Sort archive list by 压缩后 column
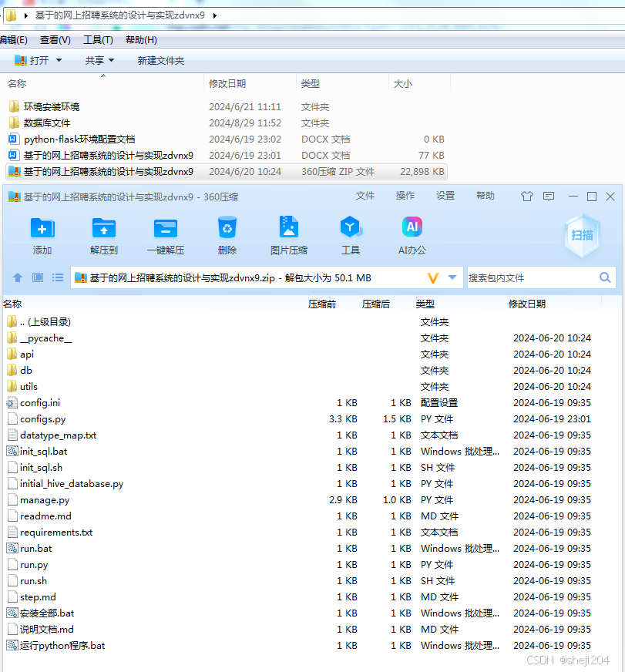Screen dimensions: 625x672 point(376,304)
